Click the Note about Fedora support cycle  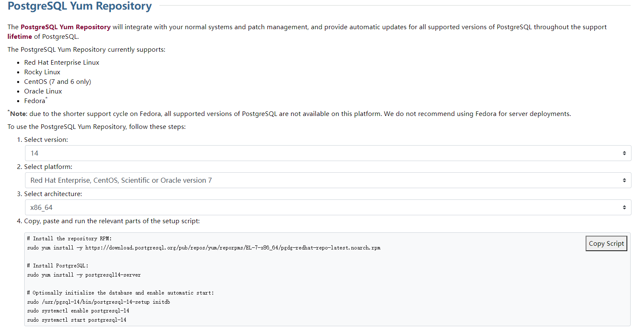pyautogui.click(x=289, y=113)
